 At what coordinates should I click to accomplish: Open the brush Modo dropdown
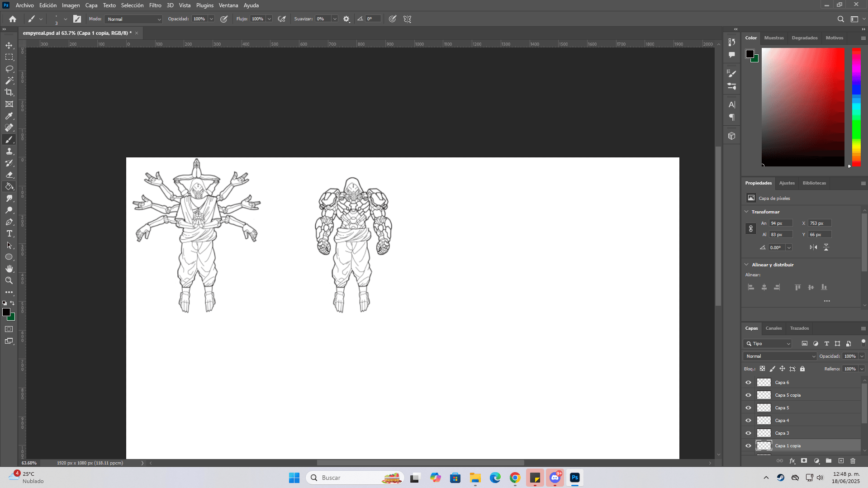(133, 19)
